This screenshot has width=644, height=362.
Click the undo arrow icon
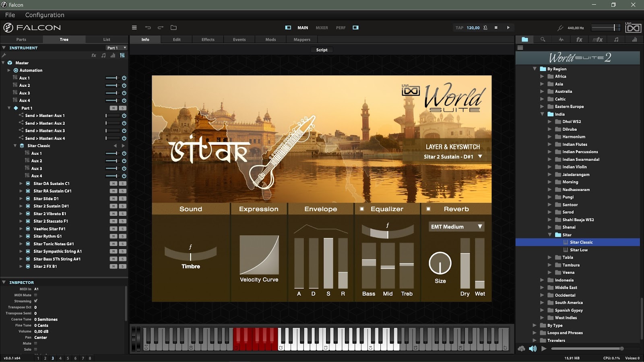(x=148, y=28)
